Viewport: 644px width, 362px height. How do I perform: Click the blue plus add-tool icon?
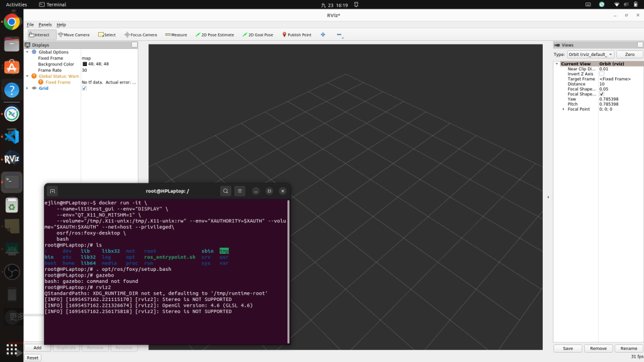tap(323, 35)
